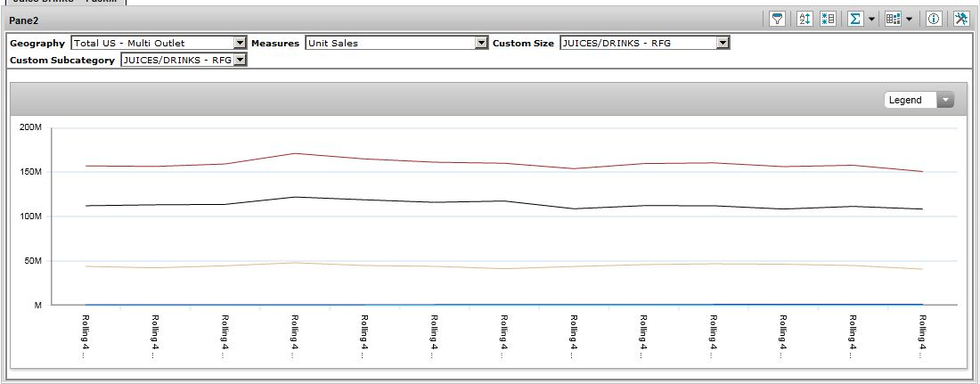Click the black line in the chart
The width and height of the screenshot is (980, 384).
pos(293,197)
